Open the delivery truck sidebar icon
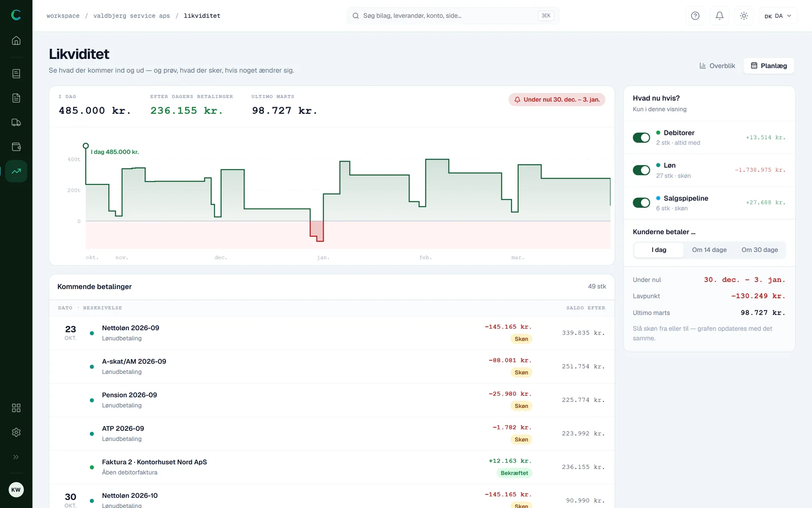812x508 pixels. click(x=16, y=122)
